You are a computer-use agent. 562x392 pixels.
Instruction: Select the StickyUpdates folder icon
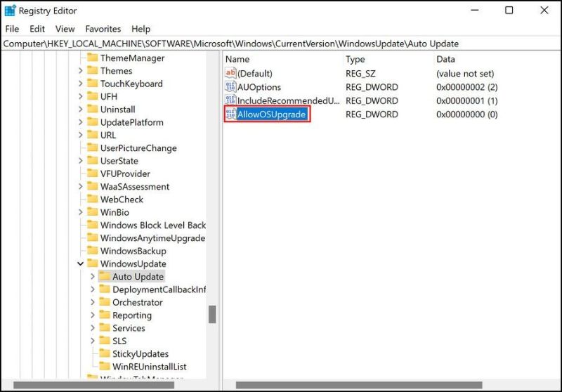[x=105, y=354]
